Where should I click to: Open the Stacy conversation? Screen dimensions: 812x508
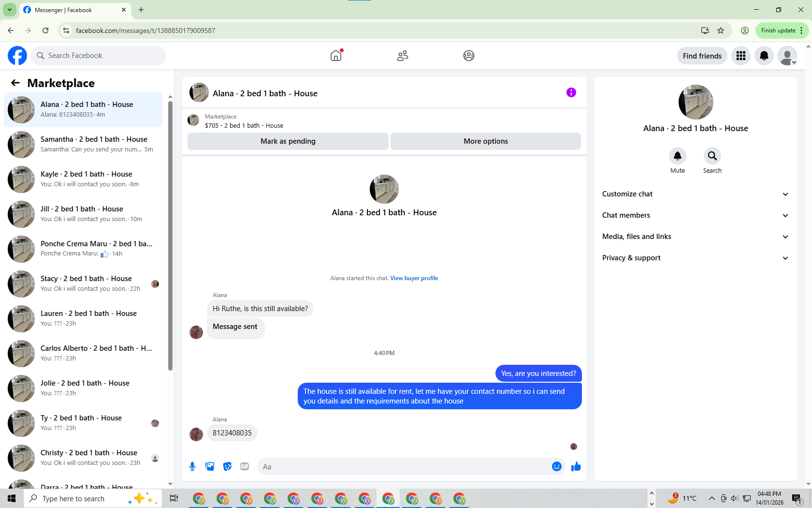[84, 284]
